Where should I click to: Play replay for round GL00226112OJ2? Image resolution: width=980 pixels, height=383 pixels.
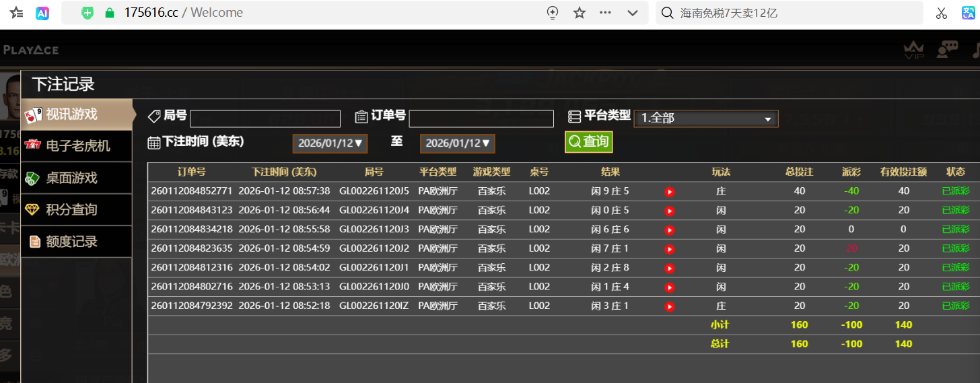(669, 249)
